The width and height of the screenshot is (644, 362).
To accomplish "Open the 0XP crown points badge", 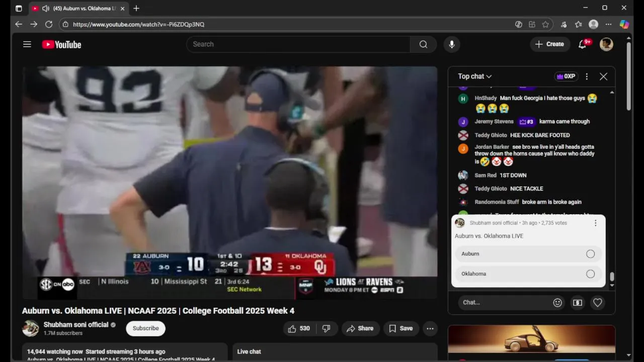I will (x=566, y=76).
